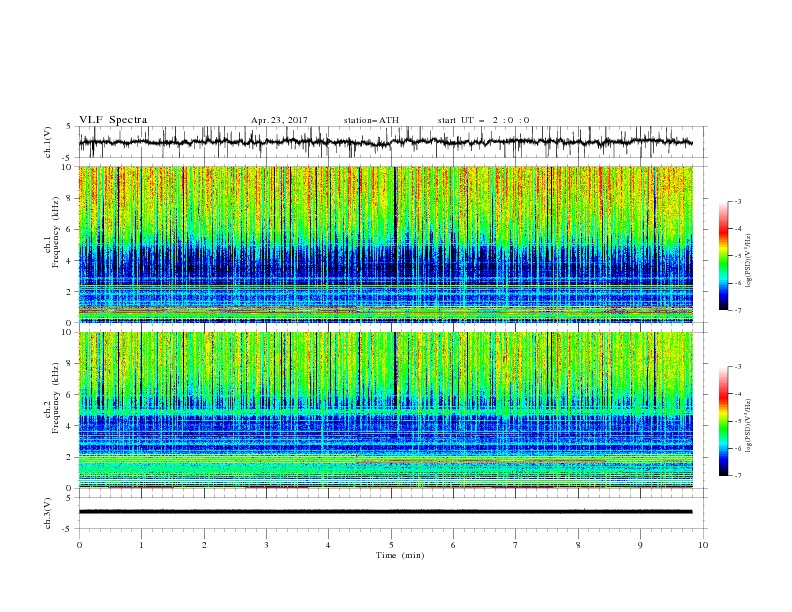Click the "2" kHz tick on ch.1 frequency axis
The width and height of the screenshot is (792, 612).
(x=70, y=291)
